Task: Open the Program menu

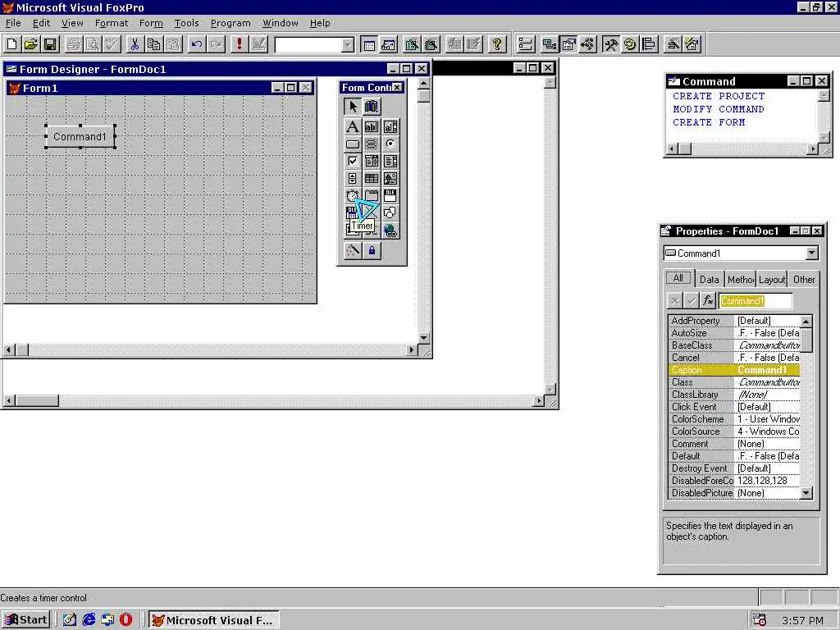Action: pyautogui.click(x=231, y=23)
